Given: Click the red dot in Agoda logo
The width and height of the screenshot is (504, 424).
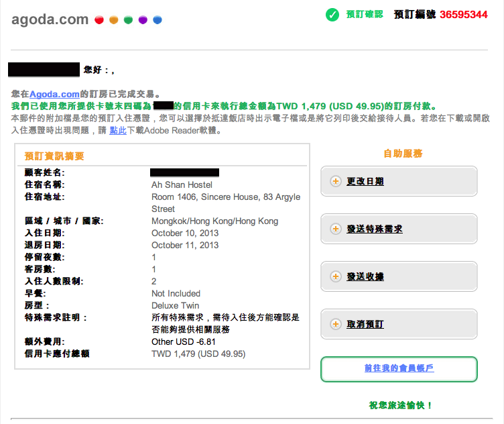Looking at the screenshot, I should (x=99, y=20).
